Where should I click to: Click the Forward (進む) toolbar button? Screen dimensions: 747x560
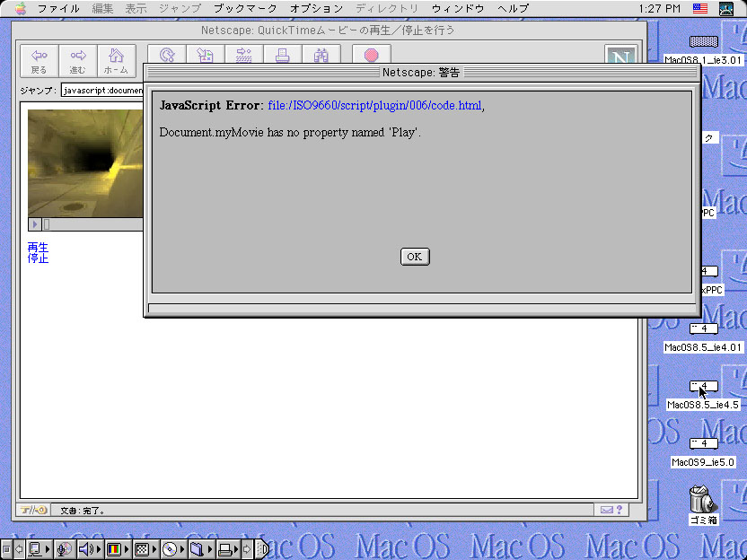click(77, 60)
